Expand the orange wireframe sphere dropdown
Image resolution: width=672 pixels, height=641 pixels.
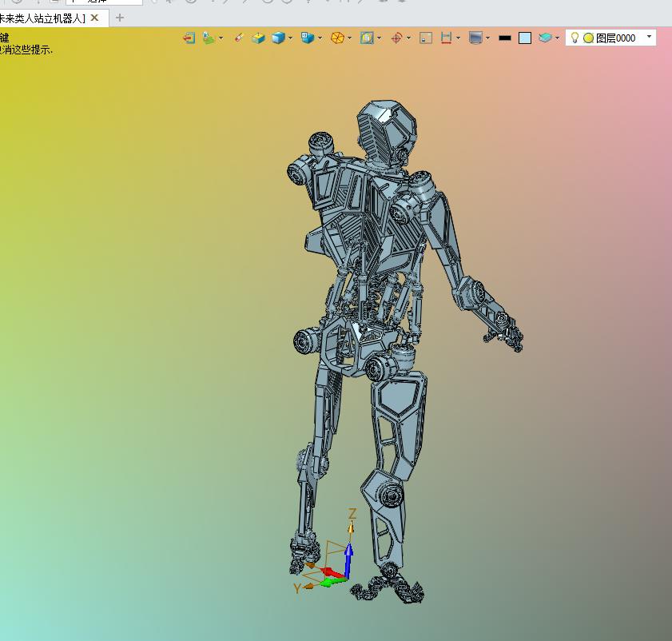click(x=350, y=38)
